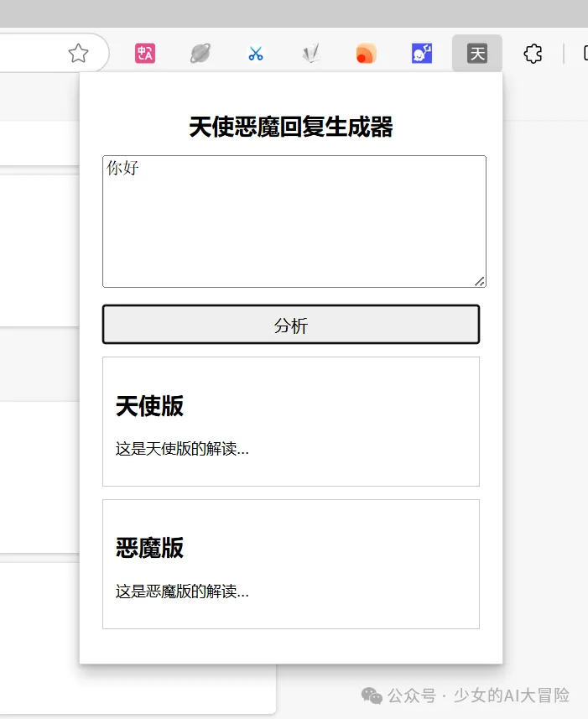Screen dimensions: 588x719
Task: Click the text 这是天使版的解读...
Action: click(182, 449)
